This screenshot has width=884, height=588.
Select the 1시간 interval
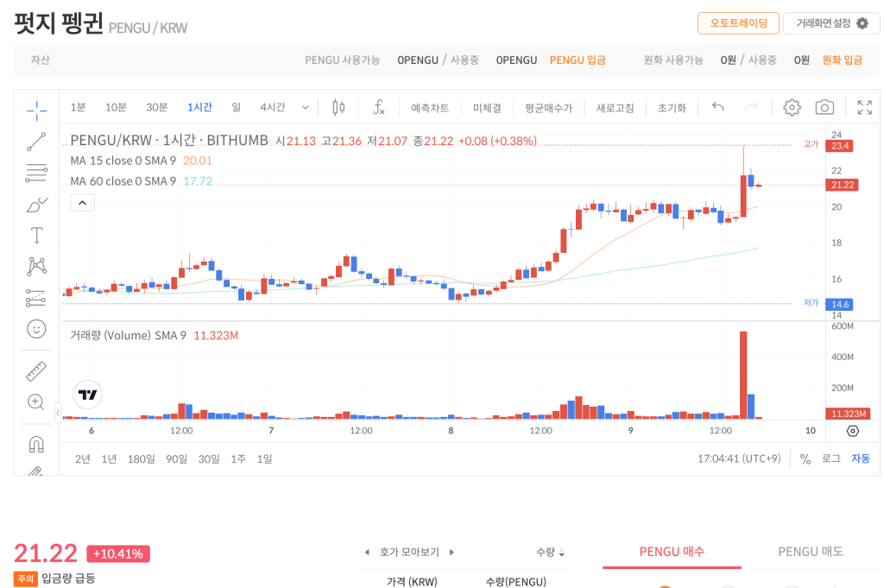[x=199, y=107]
